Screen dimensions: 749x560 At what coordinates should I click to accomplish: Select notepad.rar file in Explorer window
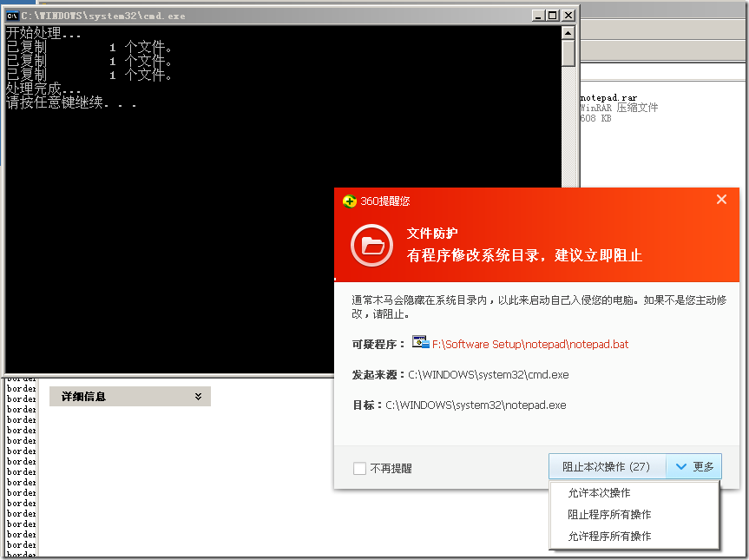[x=608, y=98]
